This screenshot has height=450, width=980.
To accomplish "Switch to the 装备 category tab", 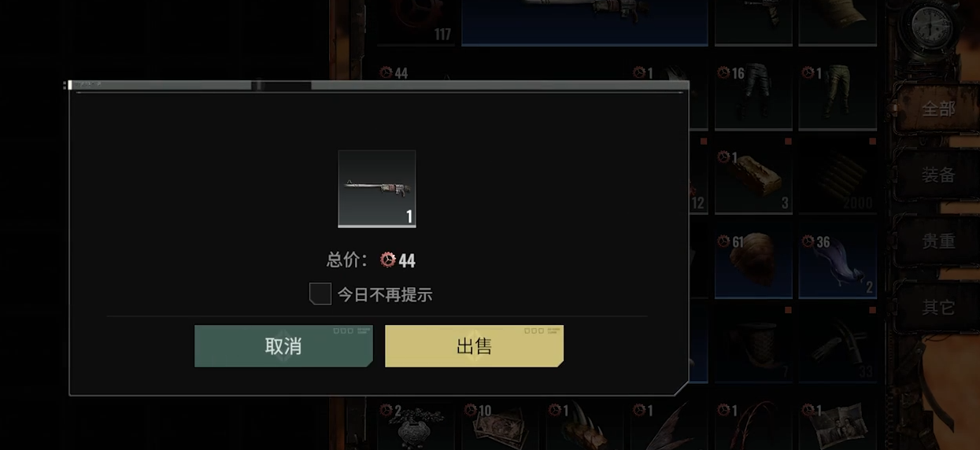I will [938, 175].
